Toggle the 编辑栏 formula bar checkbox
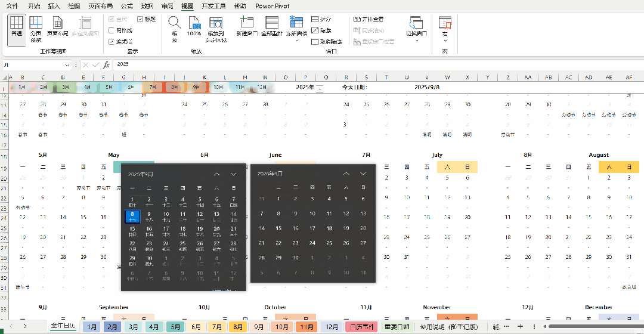 click(x=120, y=42)
